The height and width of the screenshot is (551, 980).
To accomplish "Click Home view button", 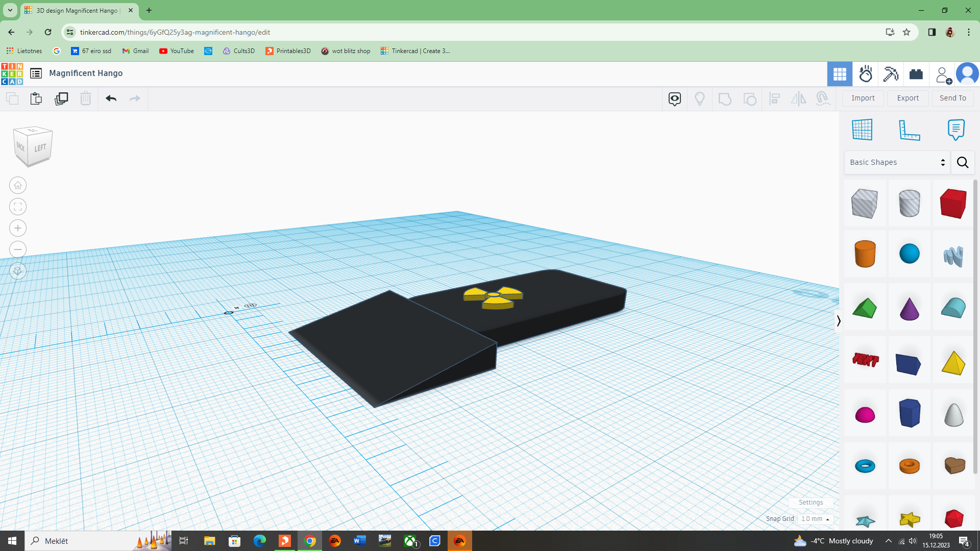I will pos(18,185).
